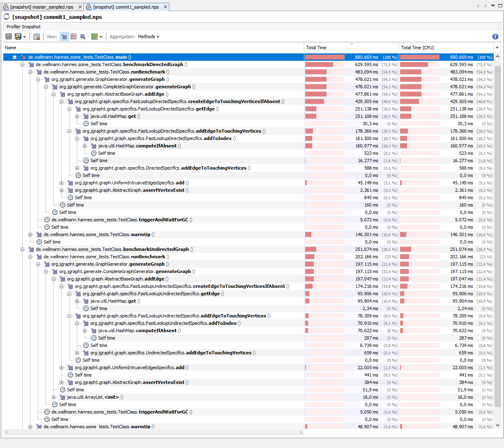The width and height of the screenshot is (504, 448).
Task: Open the column selector dropdown in table header
Action: (x=497, y=48)
